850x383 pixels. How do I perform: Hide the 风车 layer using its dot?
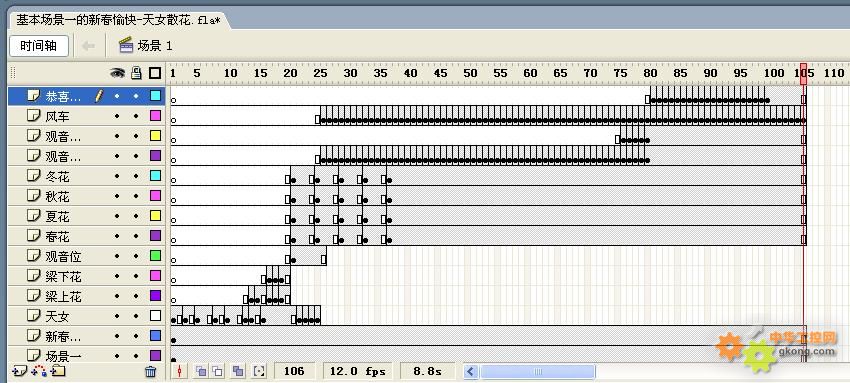pos(117,116)
